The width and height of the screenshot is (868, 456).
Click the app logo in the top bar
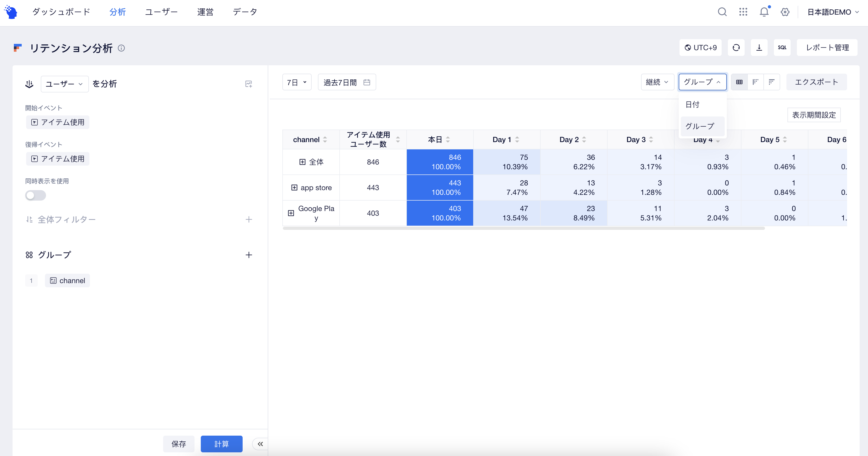click(11, 12)
